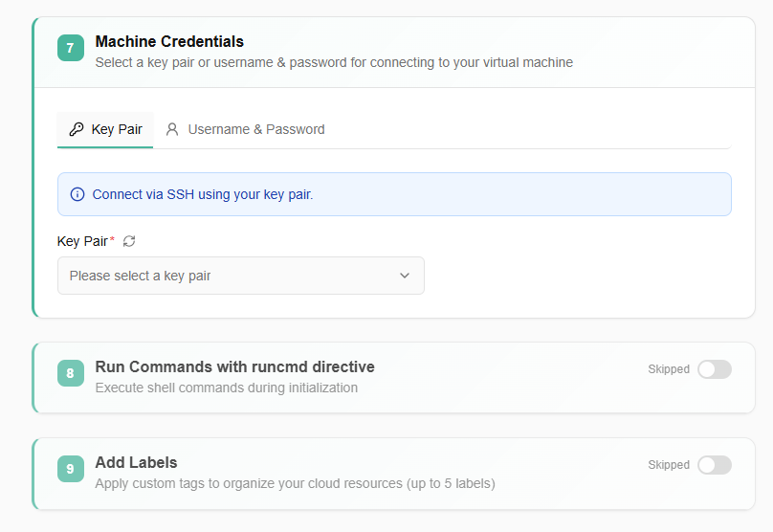773x532 pixels.
Task: Turn on the Add Labels toggle
Action: (x=714, y=465)
